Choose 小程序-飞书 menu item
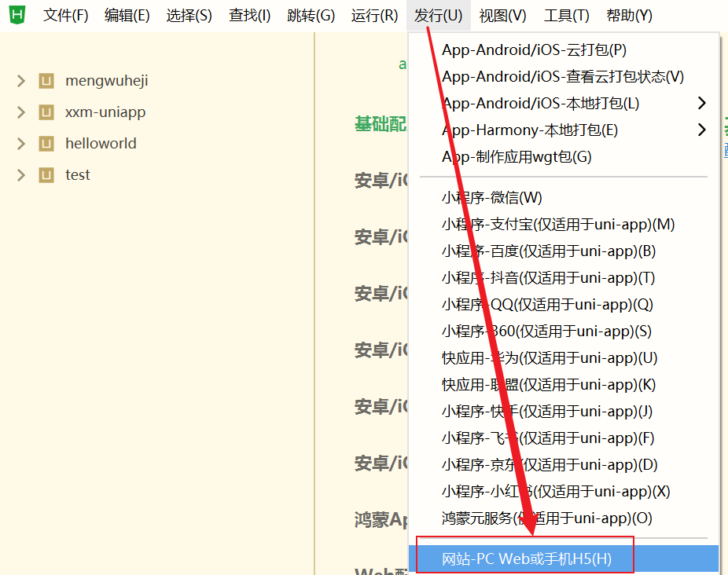Image resolution: width=728 pixels, height=575 pixels. [x=564, y=438]
